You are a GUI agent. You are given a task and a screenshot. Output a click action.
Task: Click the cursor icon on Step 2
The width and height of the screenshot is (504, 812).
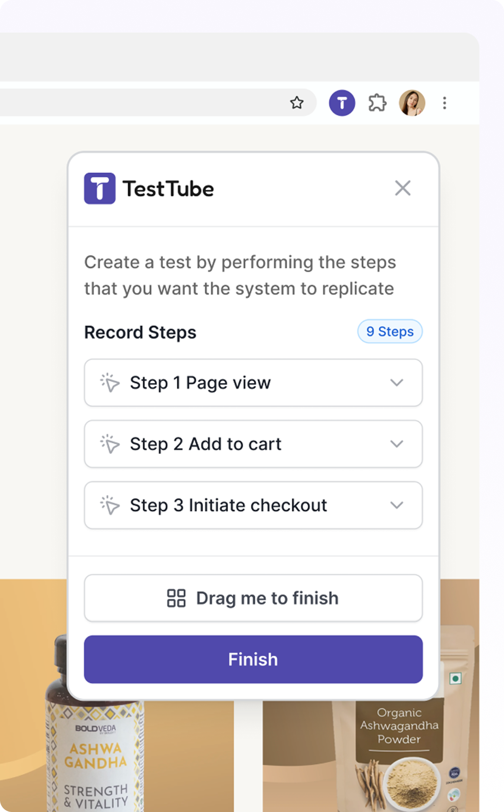click(x=110, y=444)
